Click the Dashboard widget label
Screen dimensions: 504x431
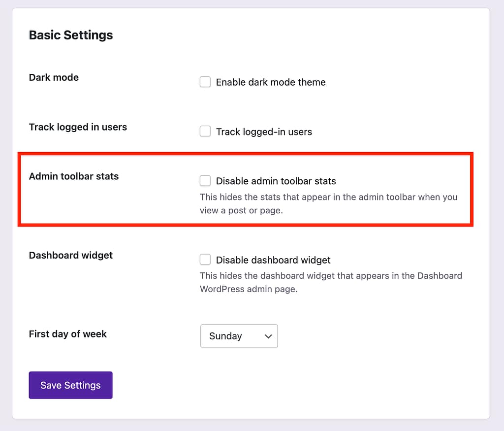pos(70,255)
